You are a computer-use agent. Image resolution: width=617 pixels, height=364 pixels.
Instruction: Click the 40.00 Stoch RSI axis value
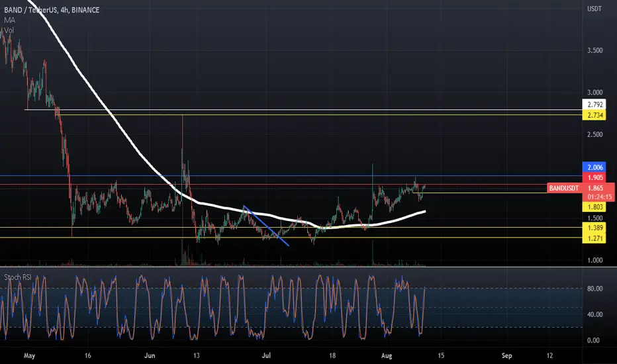pyautogui.click(x=594, y=314)
